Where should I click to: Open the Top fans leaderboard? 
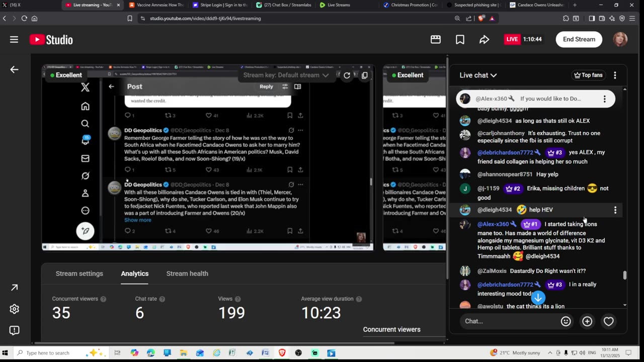point(588,75)
